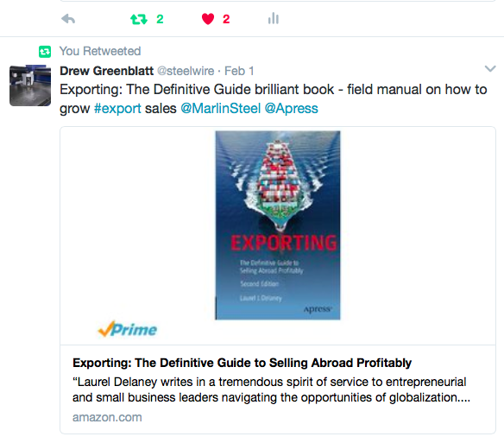Image resolution: width=504 pixels, height=443 pixels.
Task: Open Drew Greenblatt's profile avatar
Action: [x=30, y=85]
